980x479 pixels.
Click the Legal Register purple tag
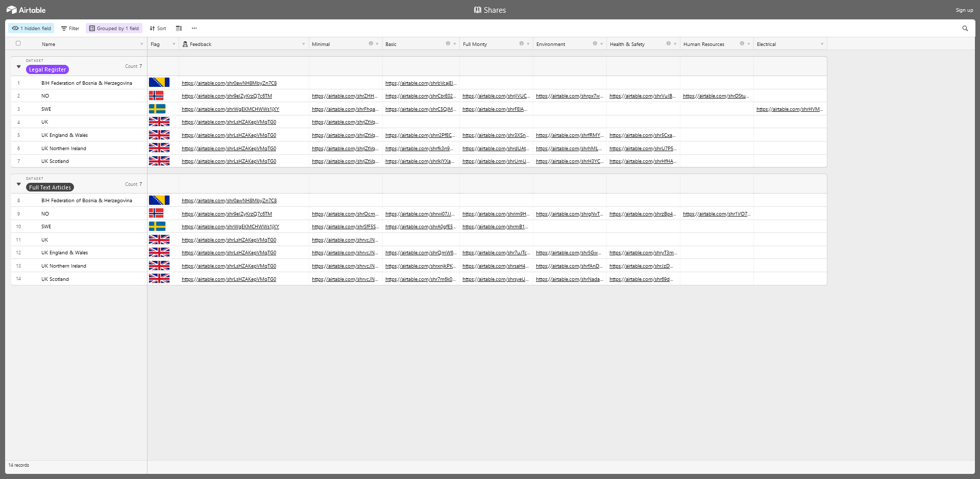[x=47, y=69]
